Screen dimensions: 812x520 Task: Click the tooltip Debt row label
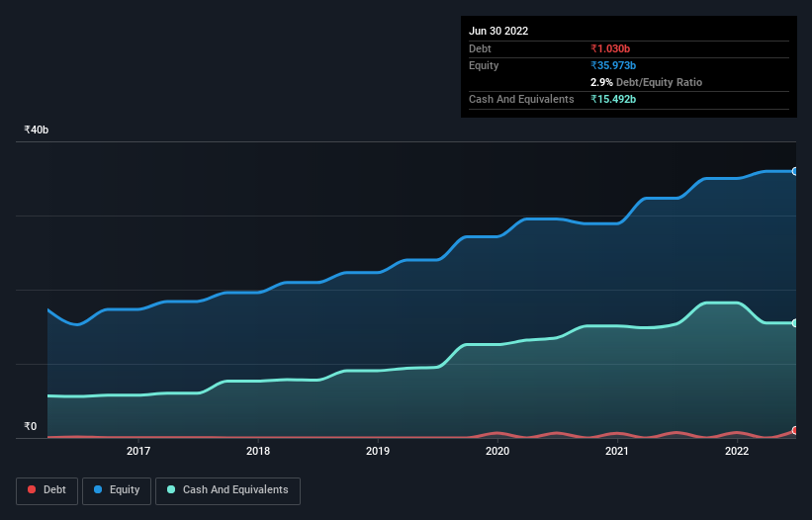pos(480,48)
